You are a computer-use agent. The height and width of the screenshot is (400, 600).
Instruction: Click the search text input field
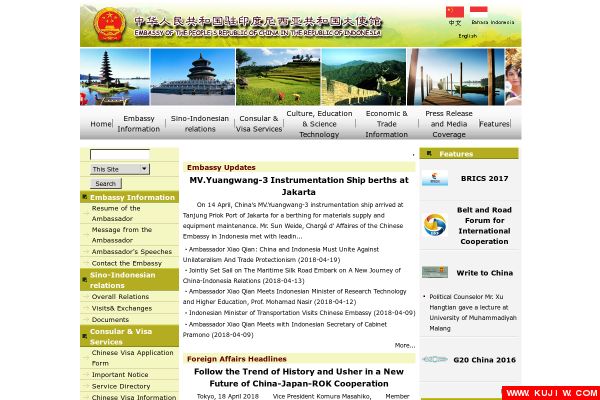pos(120,154)
